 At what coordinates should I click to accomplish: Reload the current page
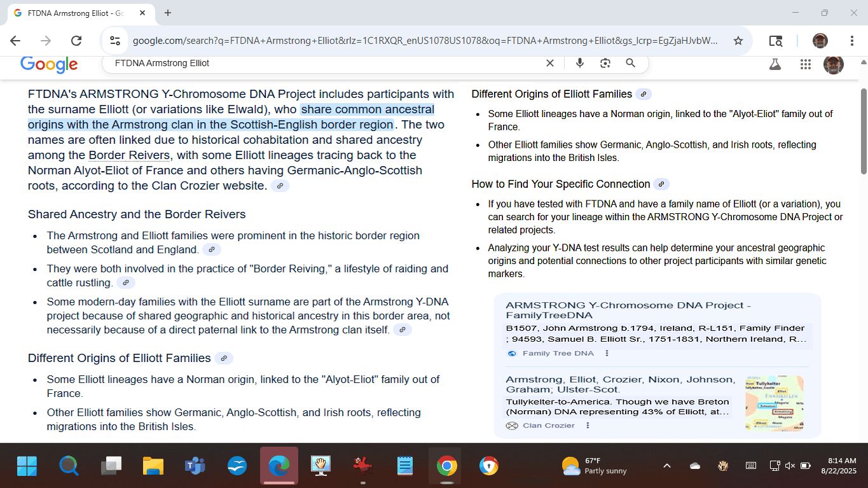tap(76, 41)
